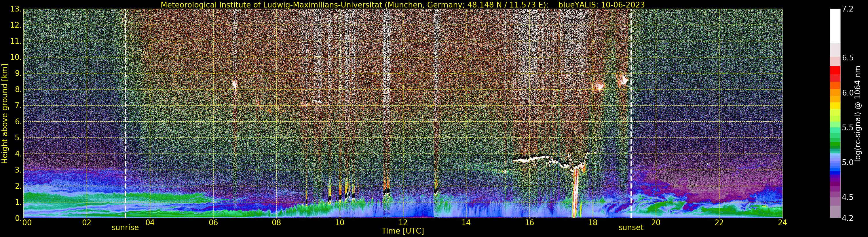Click the '02' time axis tick label
This screenshot has height=237, width=868.
point(87,223)
